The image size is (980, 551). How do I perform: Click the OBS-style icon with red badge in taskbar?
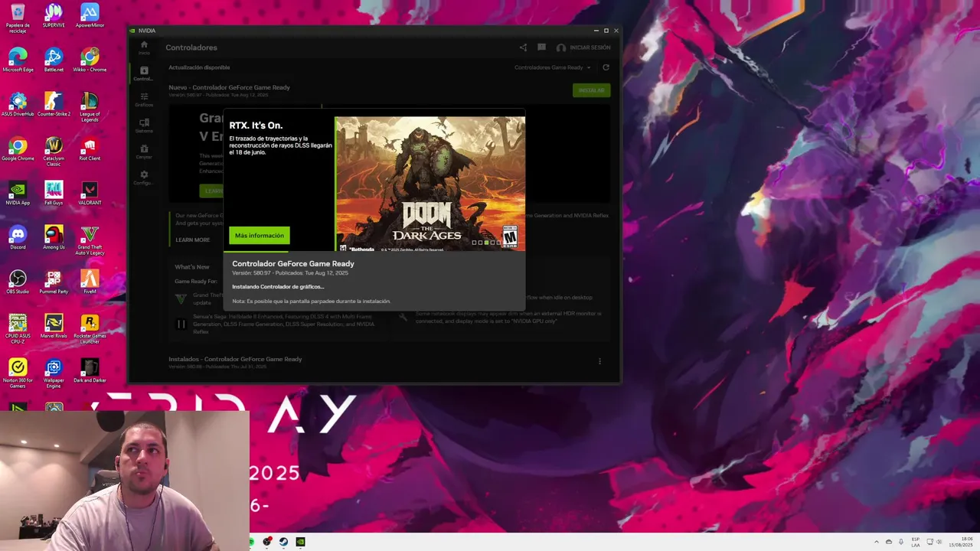[266, 542]
